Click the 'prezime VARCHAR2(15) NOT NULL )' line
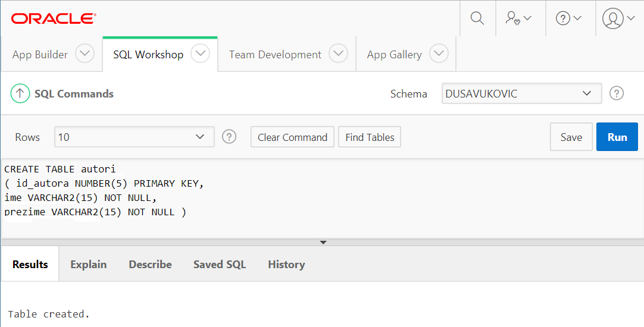Image resolution: width=644 pixels, height=327 pixels. click(95, 212)
